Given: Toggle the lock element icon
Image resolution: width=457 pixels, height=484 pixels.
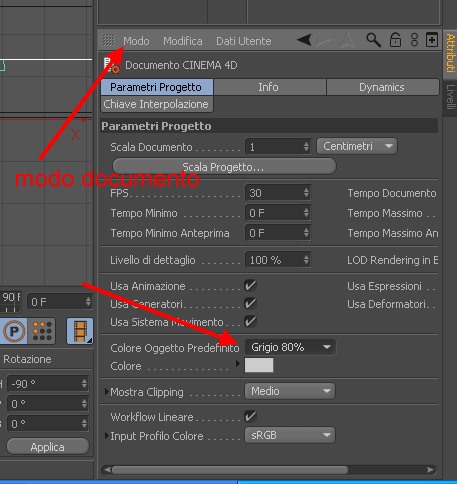Looking at the screenshot, I should click(x=395, y=40).
